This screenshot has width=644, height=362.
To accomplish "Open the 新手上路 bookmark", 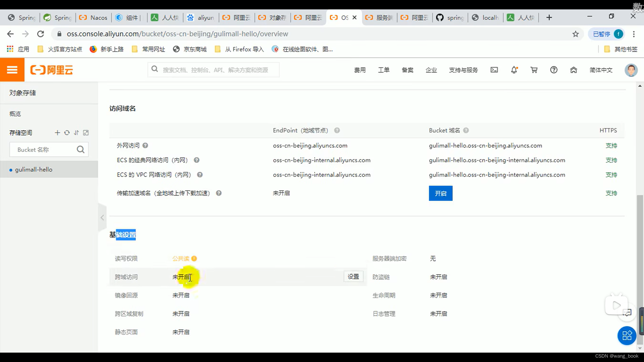I will pos(107,49).
